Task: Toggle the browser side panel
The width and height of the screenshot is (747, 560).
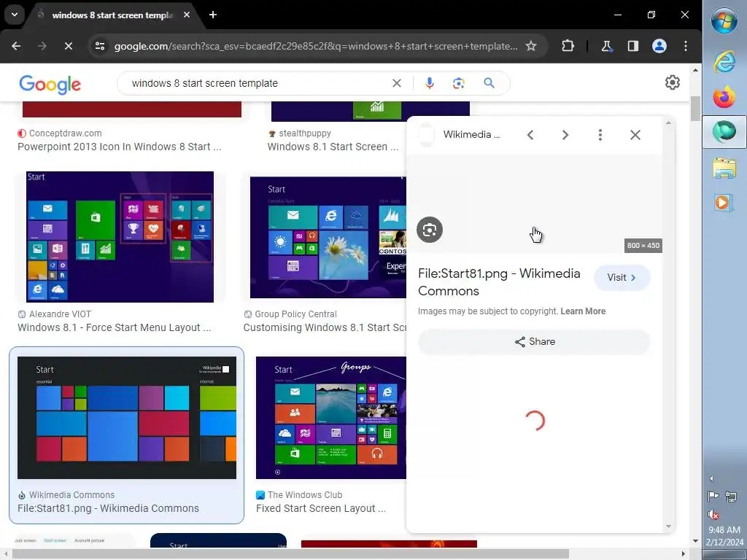Action: pos(632,46)
